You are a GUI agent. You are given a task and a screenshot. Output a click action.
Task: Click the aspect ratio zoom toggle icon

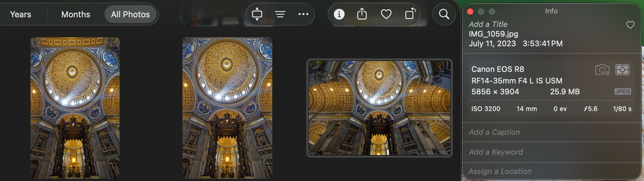(257, 14)
